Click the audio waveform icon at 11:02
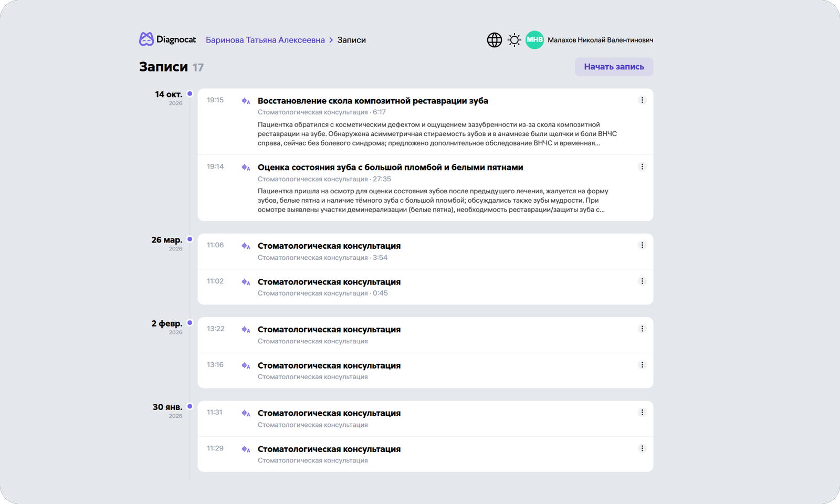840x504 pixels. 246,282
